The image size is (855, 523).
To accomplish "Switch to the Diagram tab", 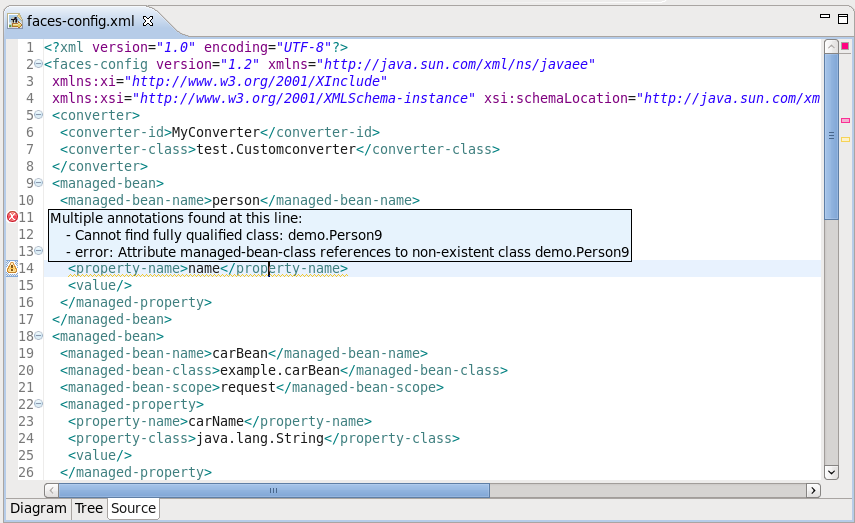I will point(38,508).
